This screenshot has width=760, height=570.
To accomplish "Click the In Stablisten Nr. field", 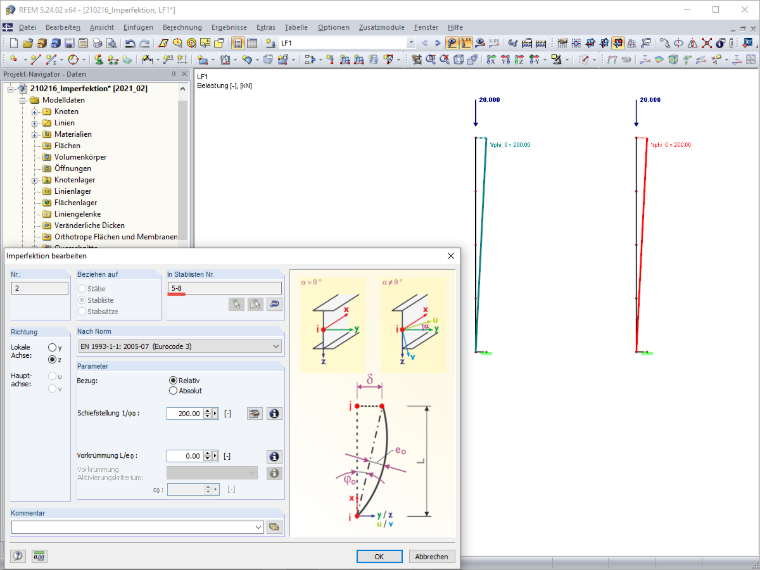I will (x=224, y=288).
